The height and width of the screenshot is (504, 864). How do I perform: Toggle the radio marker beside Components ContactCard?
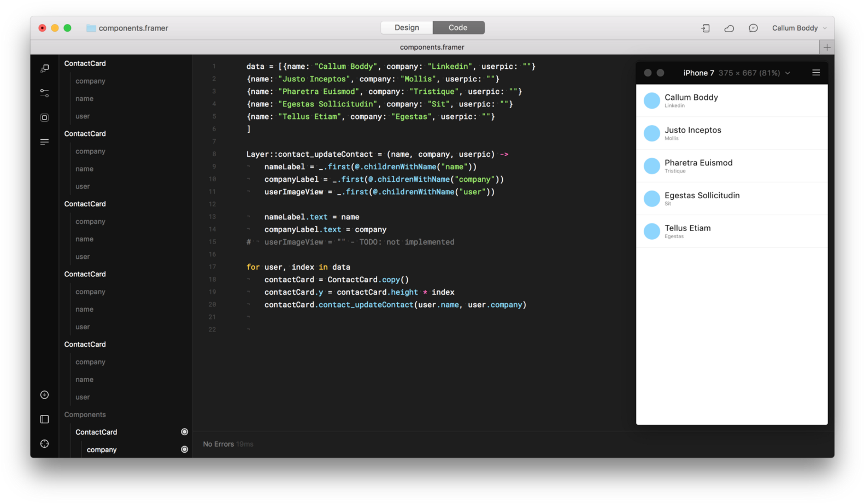pyautogui.click(x=185, y=432)
